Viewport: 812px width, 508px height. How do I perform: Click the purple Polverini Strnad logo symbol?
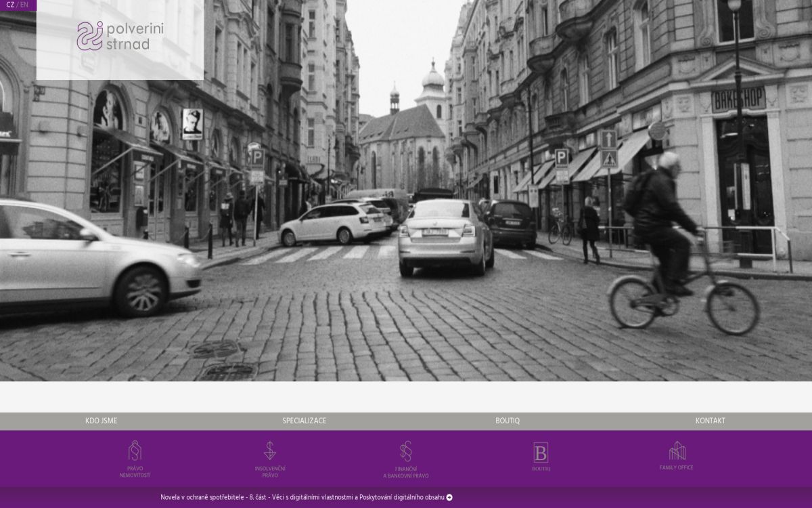(89, 36)
